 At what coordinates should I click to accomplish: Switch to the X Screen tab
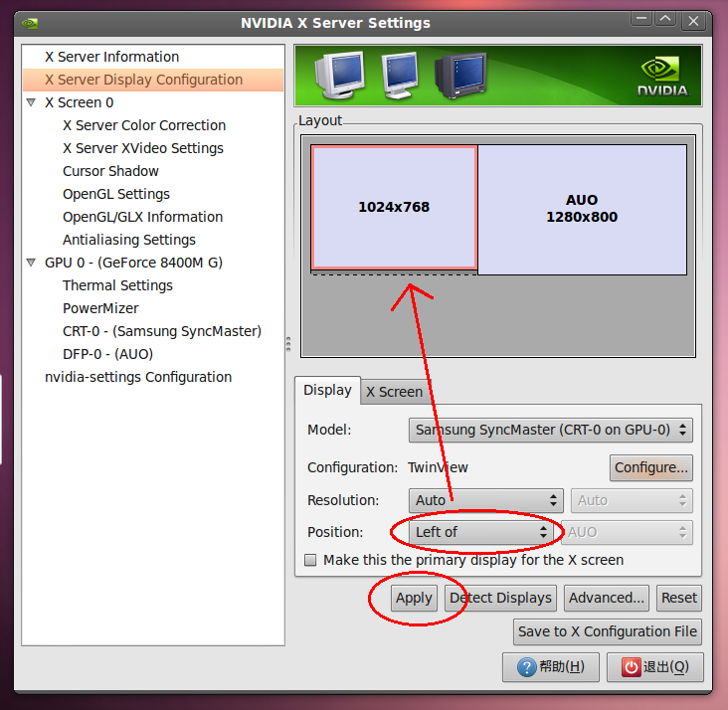394,392
